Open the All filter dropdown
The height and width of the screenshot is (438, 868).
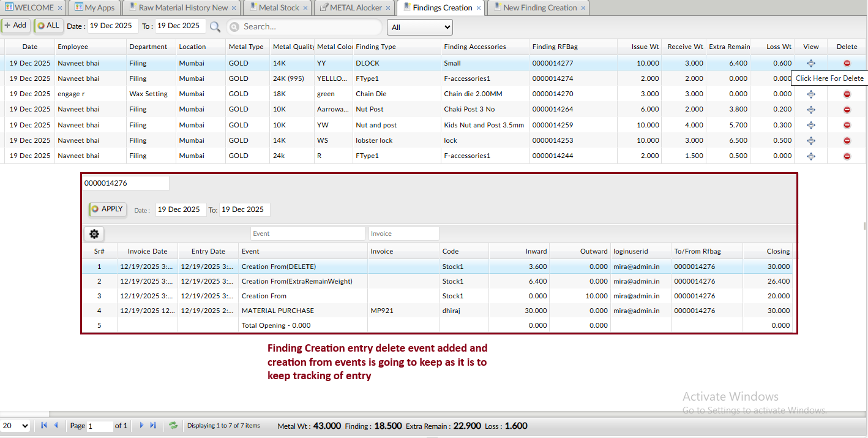coord(419,27)
